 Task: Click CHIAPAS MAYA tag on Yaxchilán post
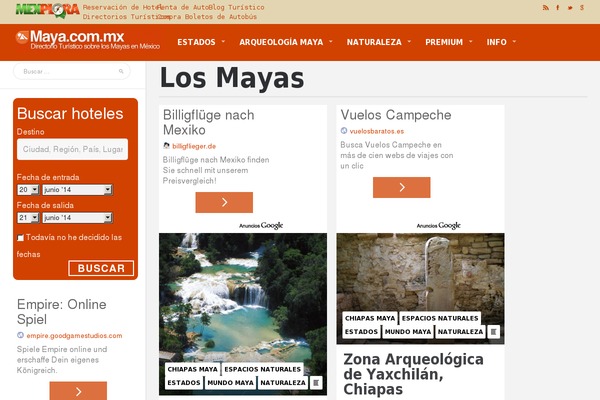point(370,318)
